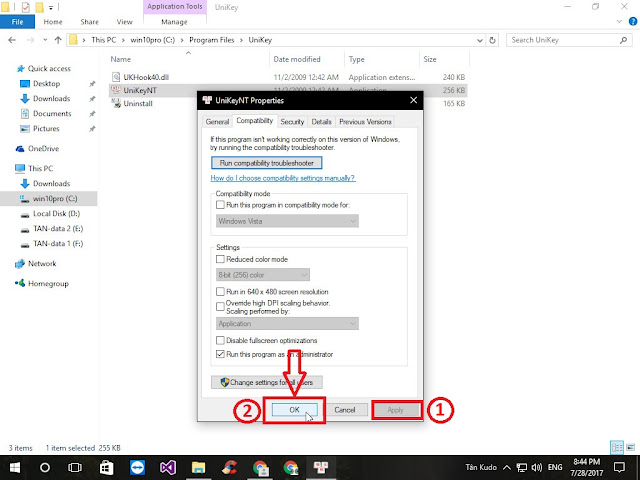Switch to the Share ribbon tab
This screenshot has width=640, height=480.
point(89,22)
